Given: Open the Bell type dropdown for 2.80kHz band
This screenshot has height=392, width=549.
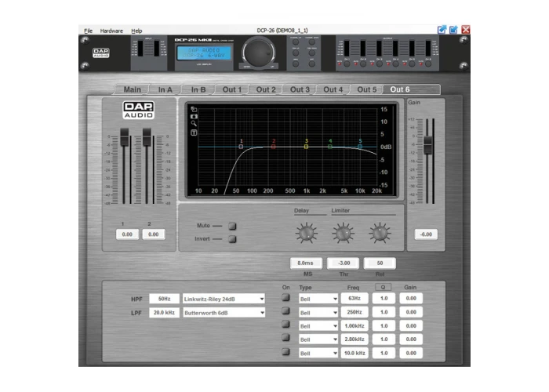Looking at the screenshot, I should 318,339.
